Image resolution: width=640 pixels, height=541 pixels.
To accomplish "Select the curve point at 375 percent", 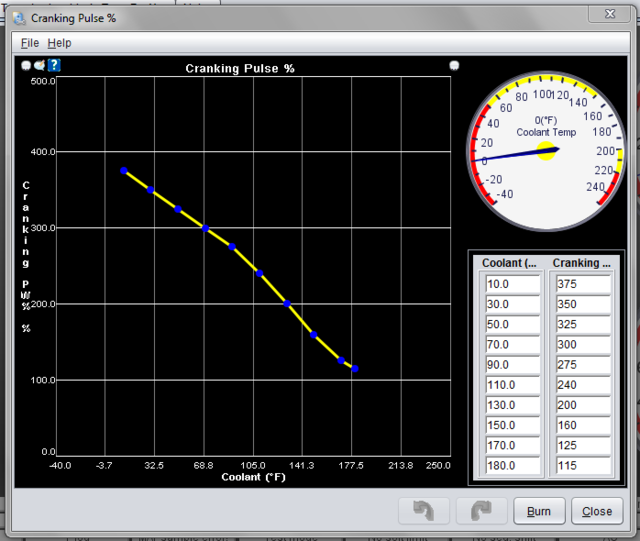I will click(x=124, y=171).
